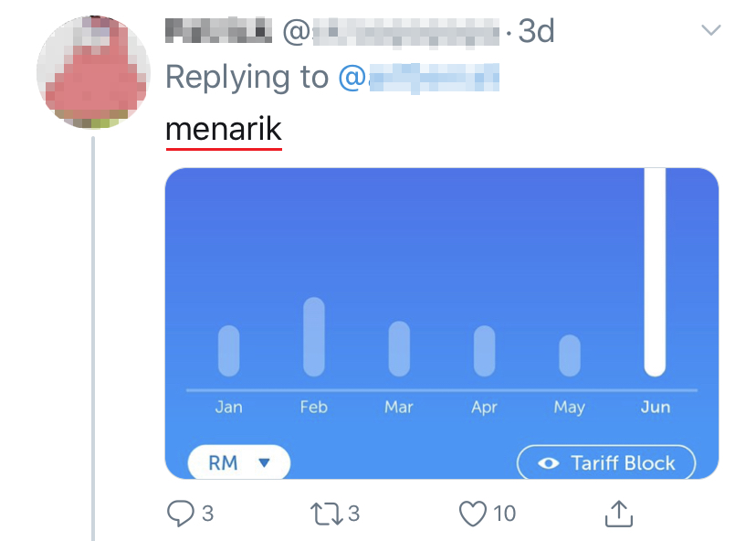
Task: Select the Jan bar in chart
Action: pos(228,350)
